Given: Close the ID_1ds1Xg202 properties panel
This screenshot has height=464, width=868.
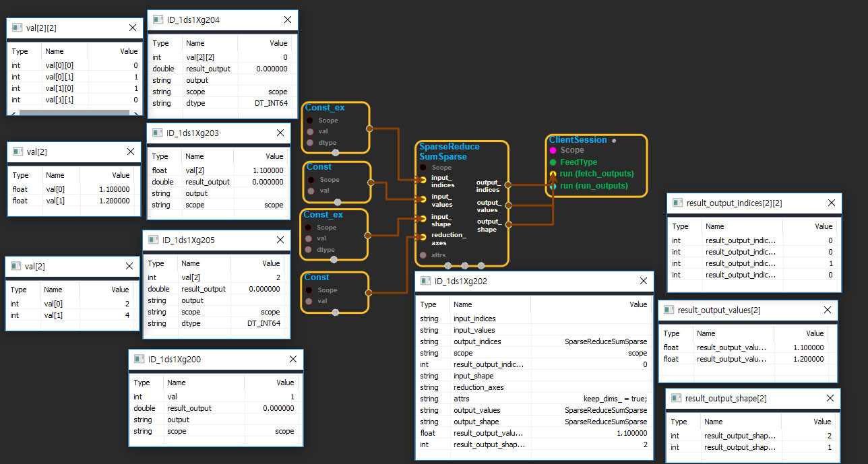Looking at the screenshot, I should point(643,281).
